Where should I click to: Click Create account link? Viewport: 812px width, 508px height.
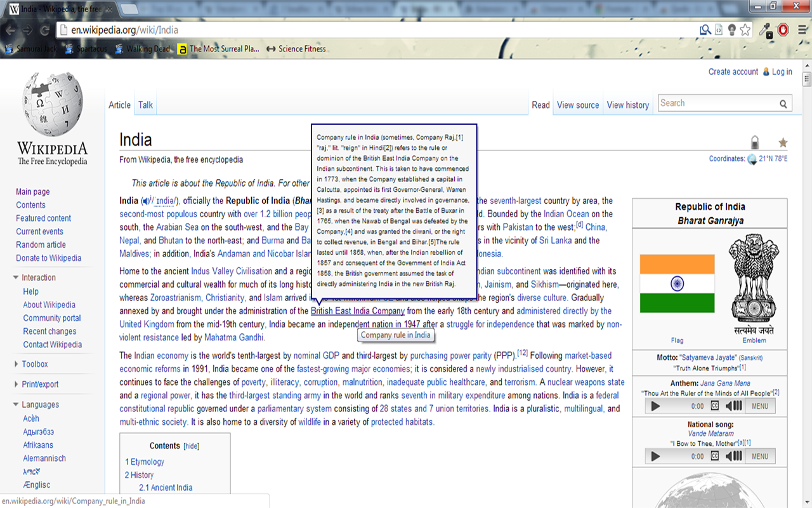(x=733, y=72)
